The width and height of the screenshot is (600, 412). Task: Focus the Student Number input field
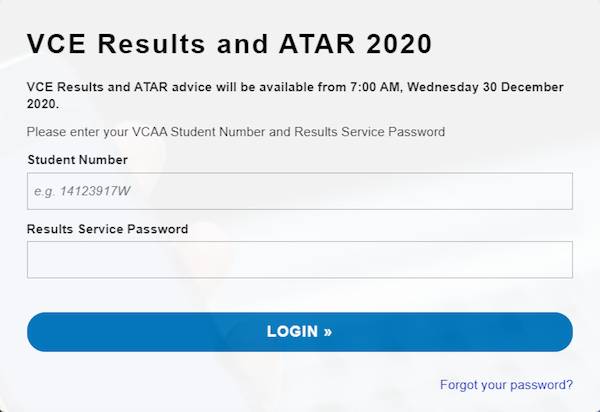point(300,191)
